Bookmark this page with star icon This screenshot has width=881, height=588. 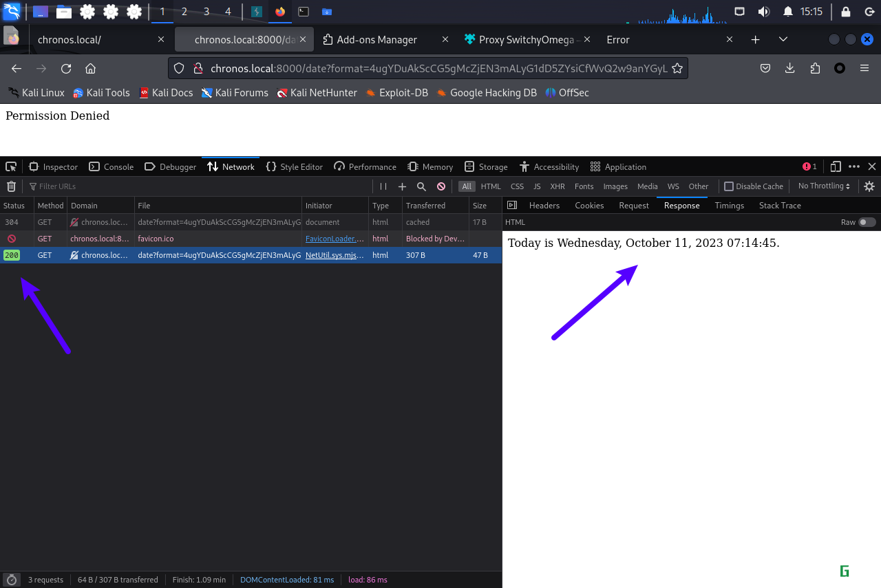[677, 68]
